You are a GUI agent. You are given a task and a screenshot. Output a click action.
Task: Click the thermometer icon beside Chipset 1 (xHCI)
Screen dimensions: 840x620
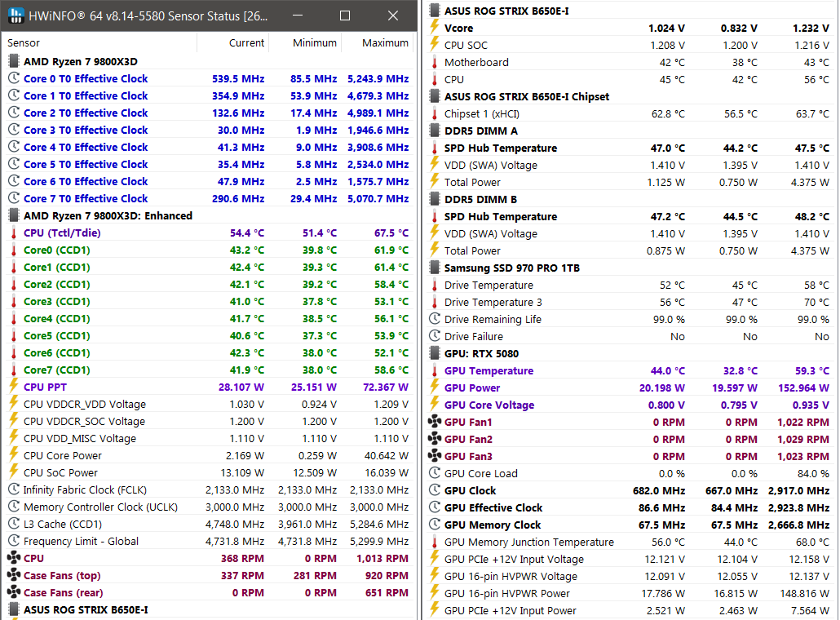click(435, 113)
